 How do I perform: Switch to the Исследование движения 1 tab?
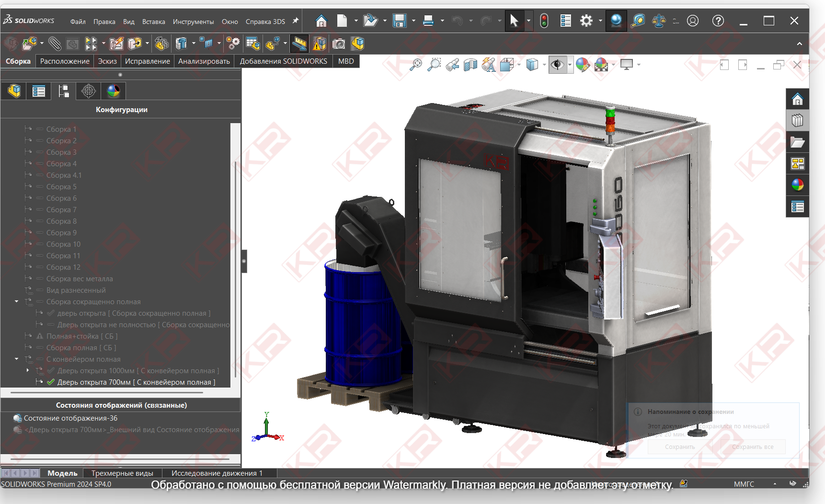click(x=217, y=473)
